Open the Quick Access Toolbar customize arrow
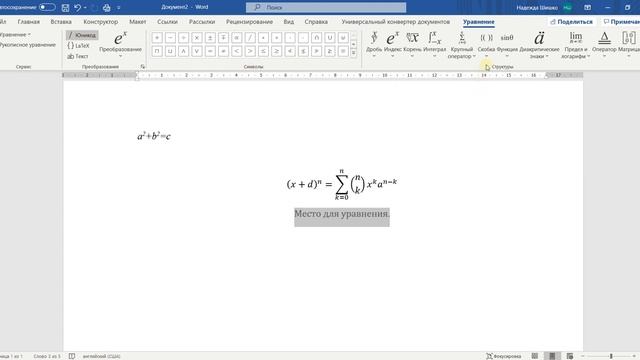The width and height of the screenshot is (640, 360). [x=119, y=7]
